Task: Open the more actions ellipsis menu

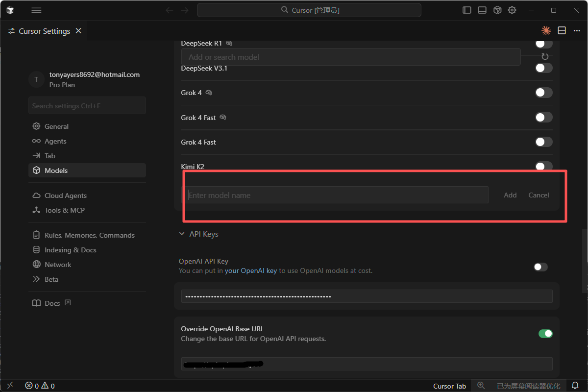Action: (577, 30)
